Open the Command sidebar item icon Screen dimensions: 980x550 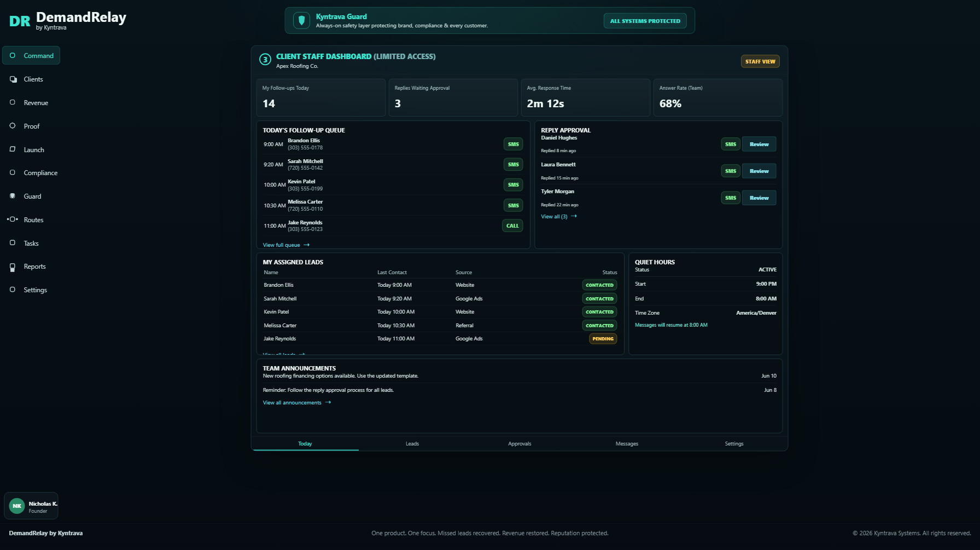(x=13, y=55)
